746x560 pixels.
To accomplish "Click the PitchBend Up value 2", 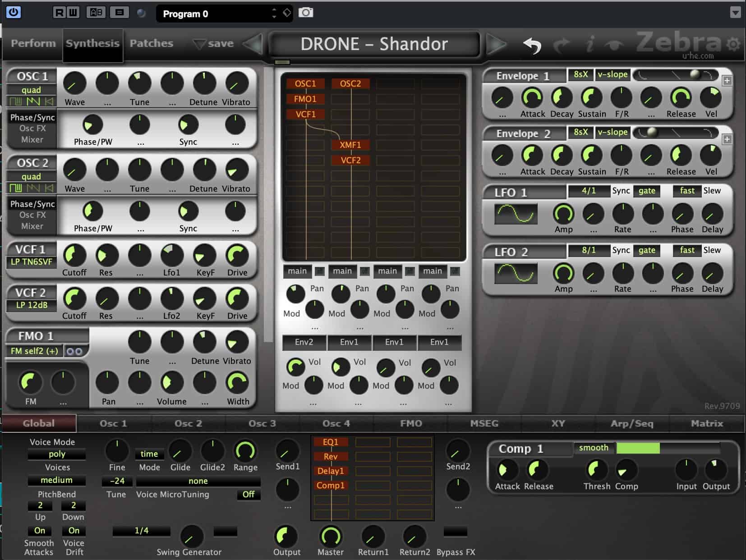I will pos(40,505).
